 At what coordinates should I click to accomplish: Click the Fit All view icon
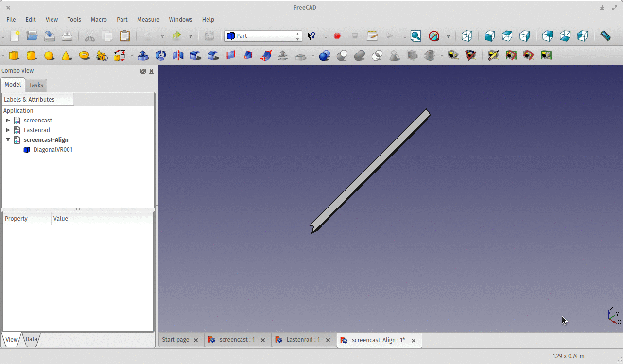415,36
